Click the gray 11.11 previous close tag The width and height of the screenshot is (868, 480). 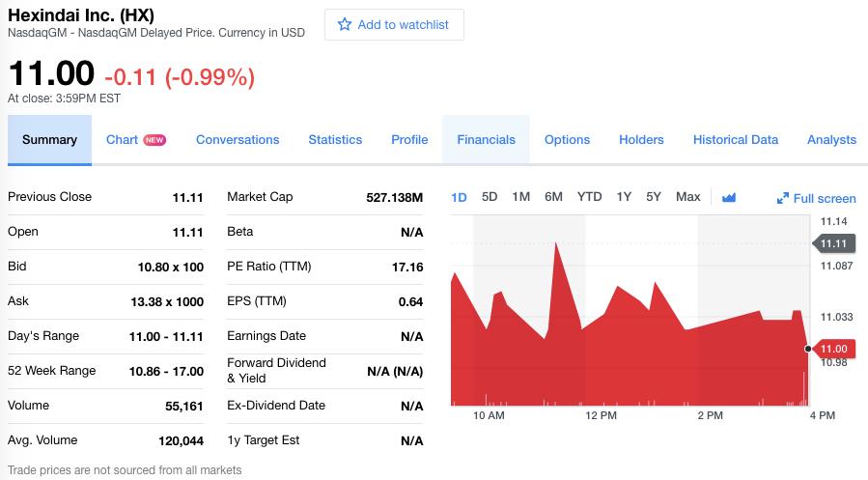(833, 243)
